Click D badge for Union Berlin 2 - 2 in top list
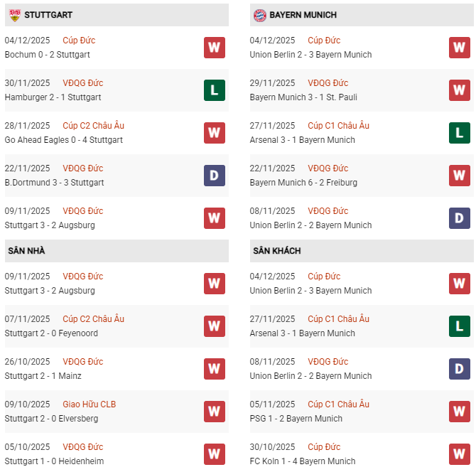476x472 pixels. point(459,218)
